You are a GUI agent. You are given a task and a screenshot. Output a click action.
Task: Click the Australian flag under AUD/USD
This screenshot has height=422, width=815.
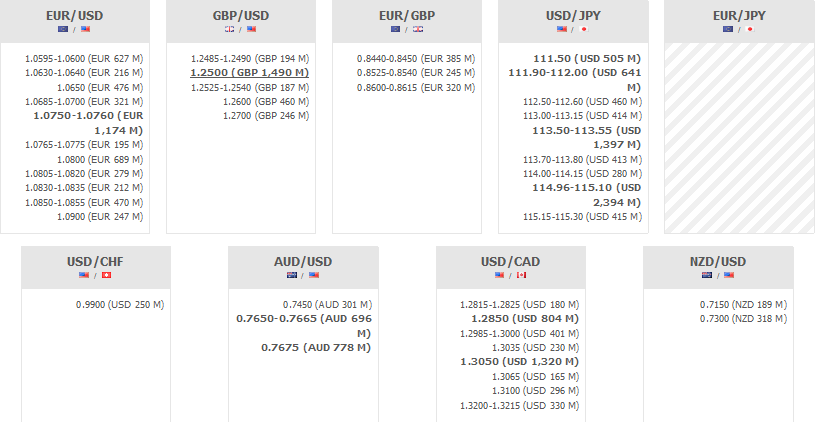pyautogui.click(x=292, y=275)
